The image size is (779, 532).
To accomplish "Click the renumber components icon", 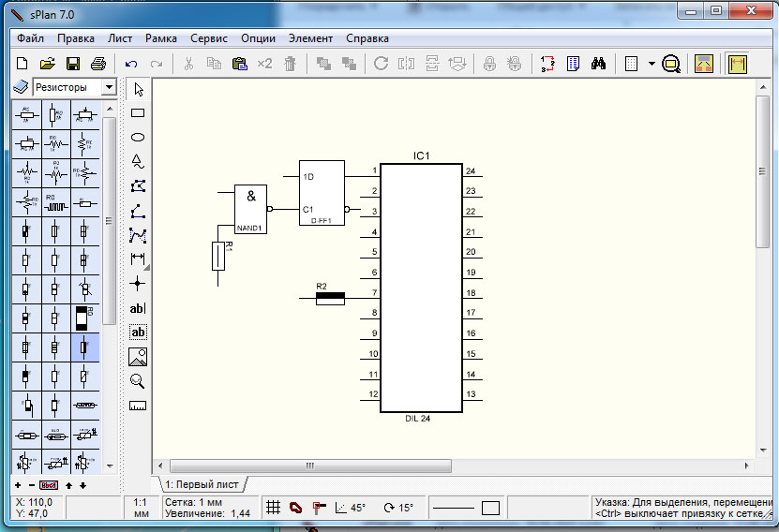I will 547,64.
